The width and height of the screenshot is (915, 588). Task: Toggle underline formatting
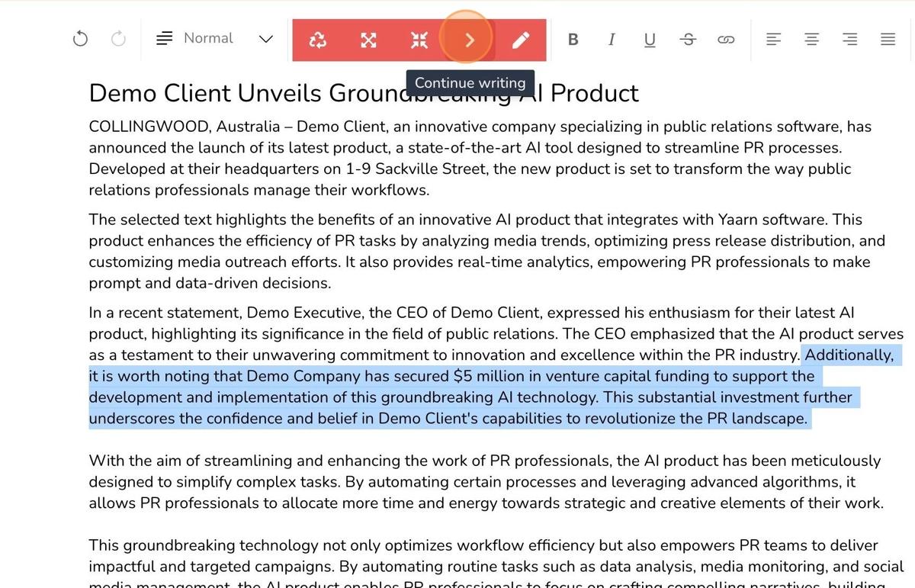point(650,40)
